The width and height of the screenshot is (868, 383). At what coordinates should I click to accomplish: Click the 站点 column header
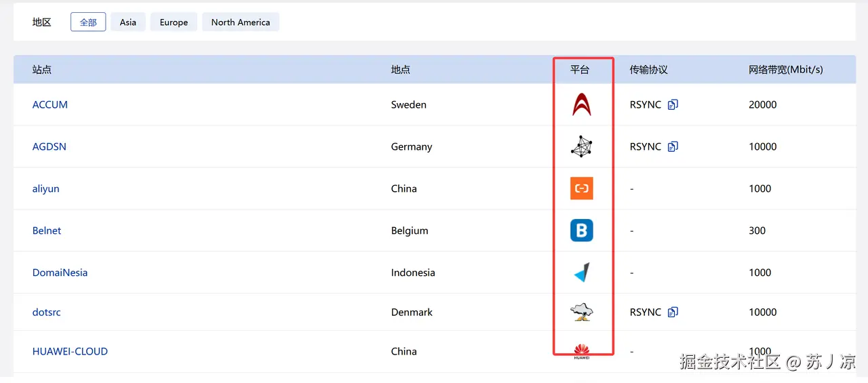click(x=42, y=69)
